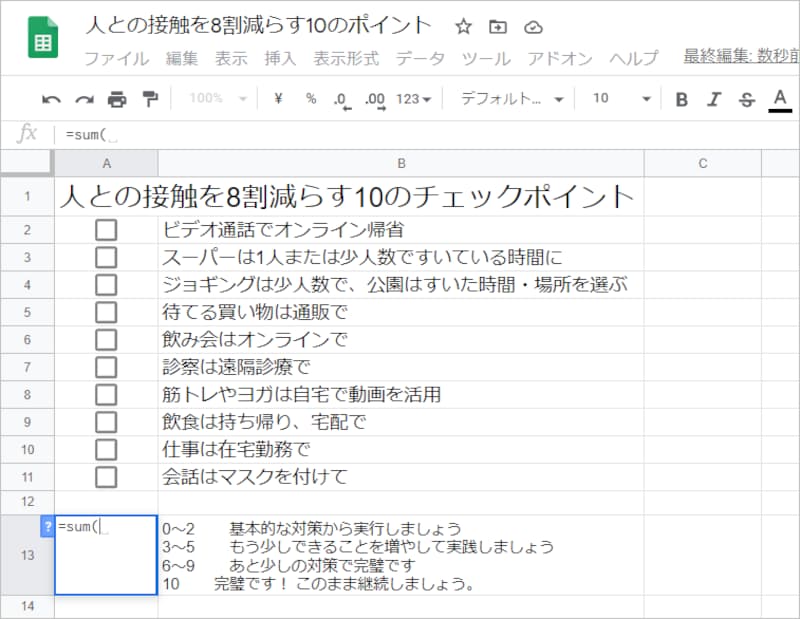The image size is (800, 619).
Task: Open the text color picker
Action: [778, 98]
